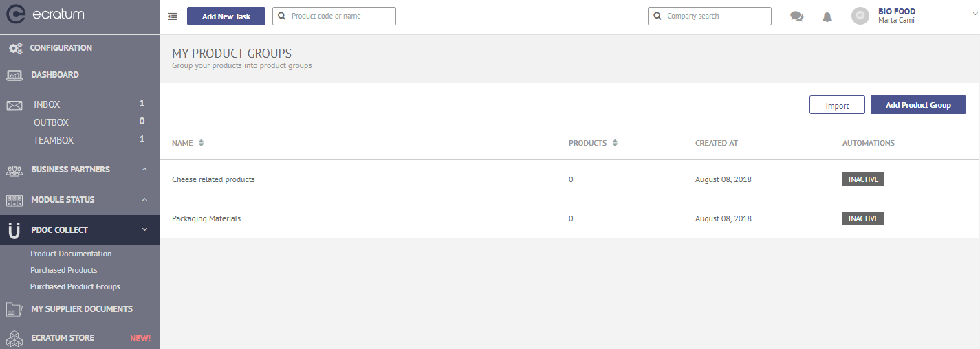Click the Dashboard monitor icon
This screenshot has height=349, width=980.
(x=15, y=75)
